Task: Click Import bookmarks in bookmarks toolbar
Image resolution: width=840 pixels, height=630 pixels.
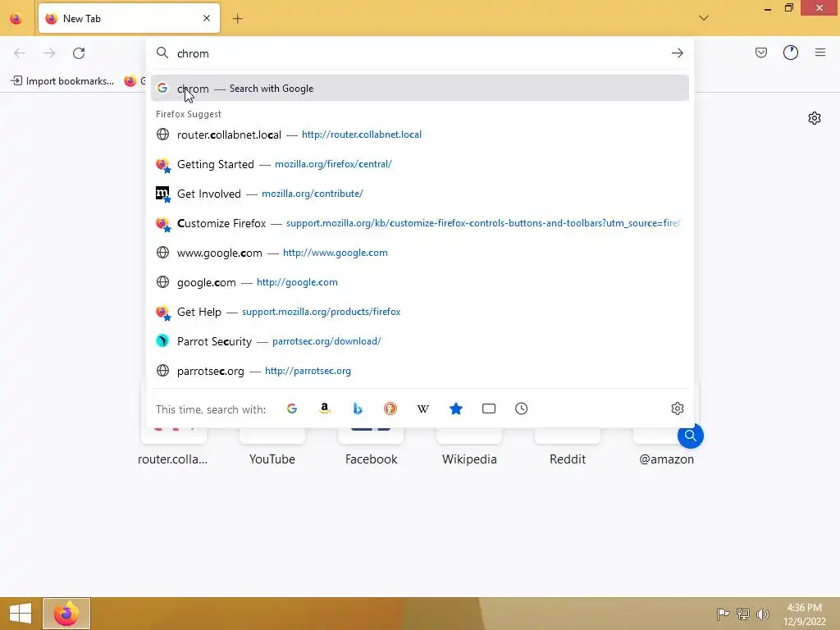Action: (x=62, y=81)
